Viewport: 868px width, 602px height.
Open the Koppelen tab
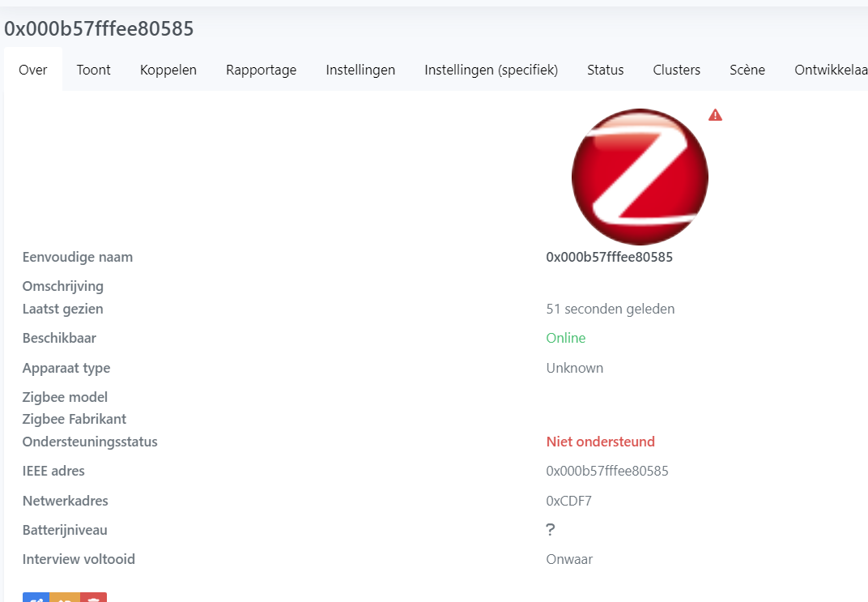pos(168,70)
